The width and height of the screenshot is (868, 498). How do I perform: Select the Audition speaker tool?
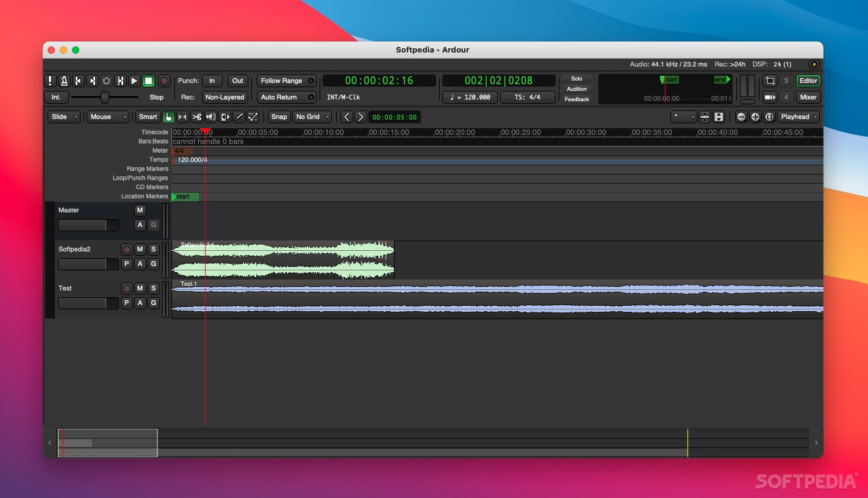coord(210,117)
